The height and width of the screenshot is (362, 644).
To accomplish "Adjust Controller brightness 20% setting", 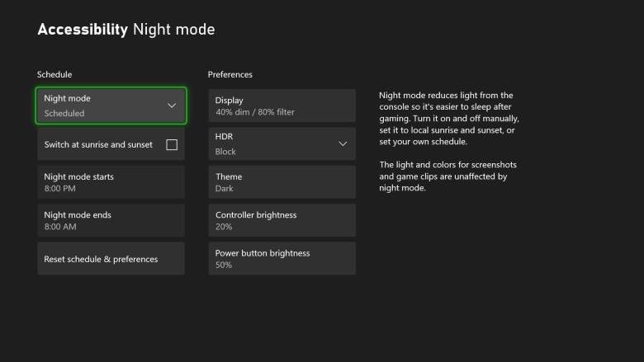I will coord(282,220).
